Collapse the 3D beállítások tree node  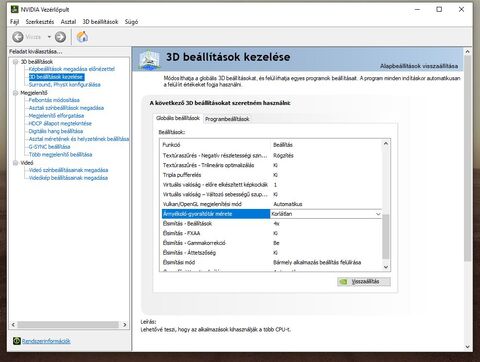15,62
